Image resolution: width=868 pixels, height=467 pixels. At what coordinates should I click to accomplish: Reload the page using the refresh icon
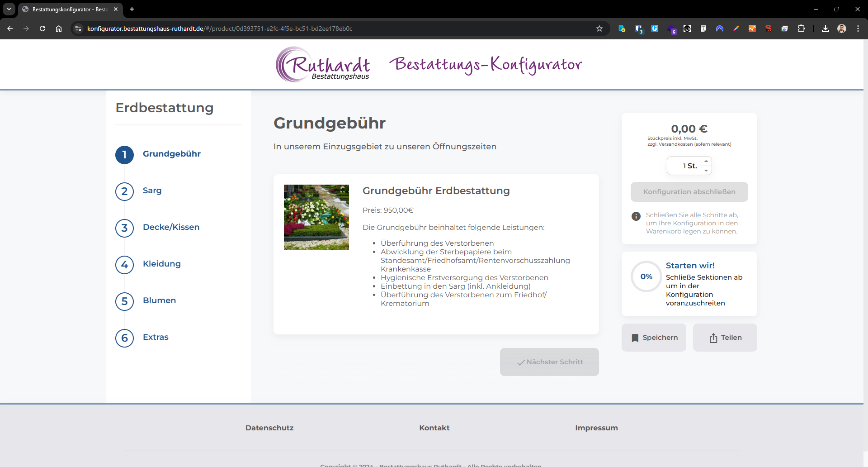click(x=42, y=29)
